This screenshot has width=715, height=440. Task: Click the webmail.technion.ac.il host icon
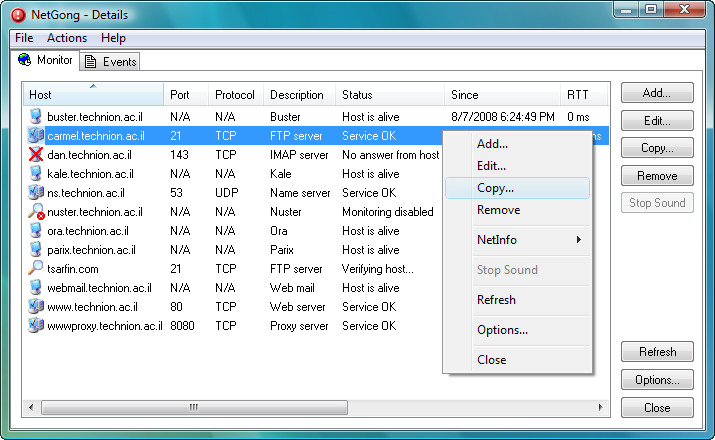tap(36, 288)
